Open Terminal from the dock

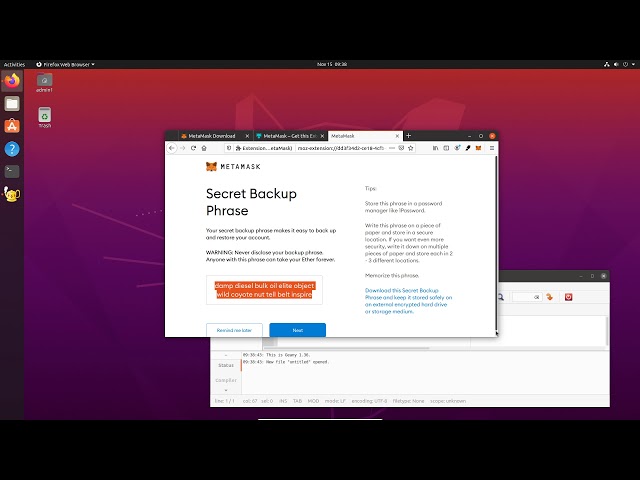click(x=12, y=171)
